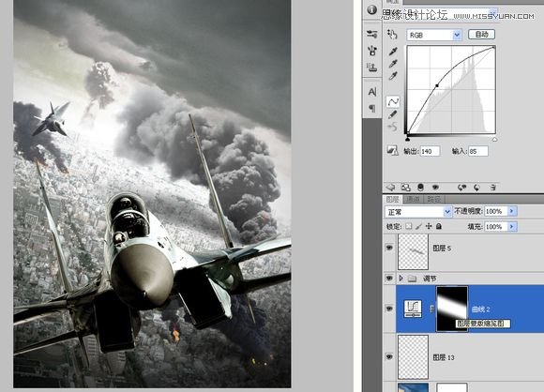Pick the black point eyedropper
This screenshot has width=544, height=392.
393,52
